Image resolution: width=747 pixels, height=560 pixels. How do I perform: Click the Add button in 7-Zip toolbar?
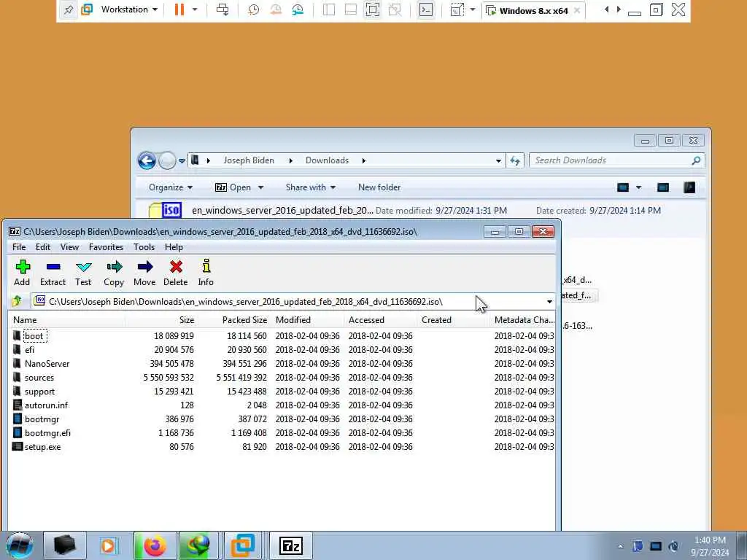(22, 273)
